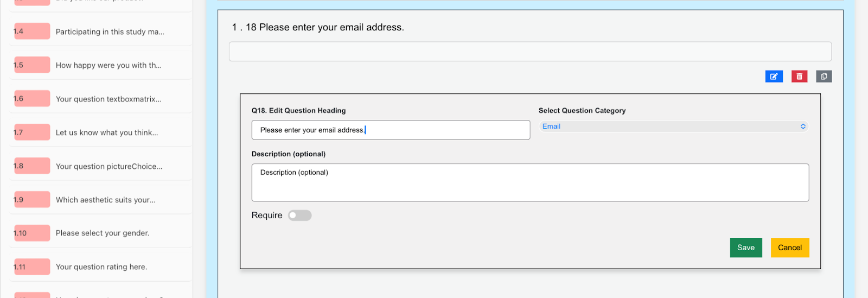Select question 1.9 Which aesthetic suits
Image resolution: width=868 pixels, height=298 pixels.
106,200
